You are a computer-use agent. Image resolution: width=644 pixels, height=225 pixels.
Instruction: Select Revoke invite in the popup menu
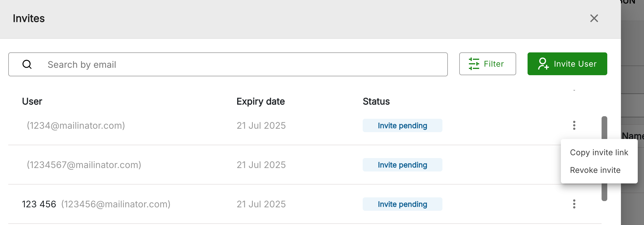[595, 170]
